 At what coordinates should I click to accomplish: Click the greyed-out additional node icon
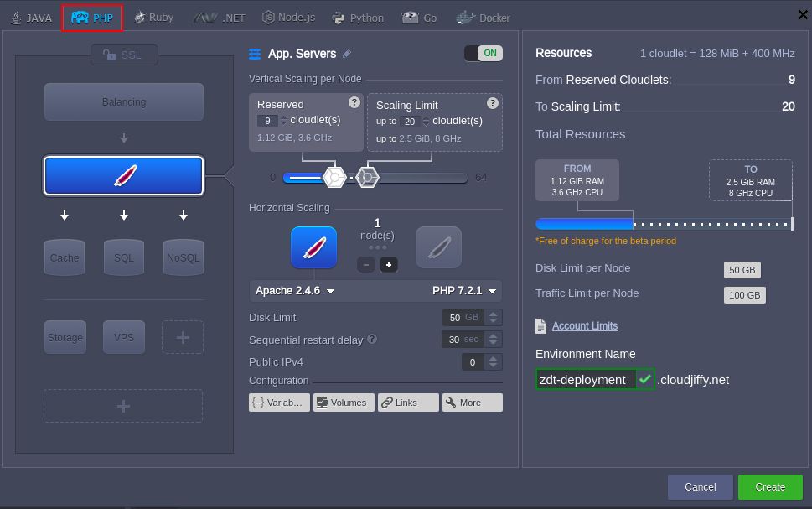pyautogui.click(x=438, y=247)
